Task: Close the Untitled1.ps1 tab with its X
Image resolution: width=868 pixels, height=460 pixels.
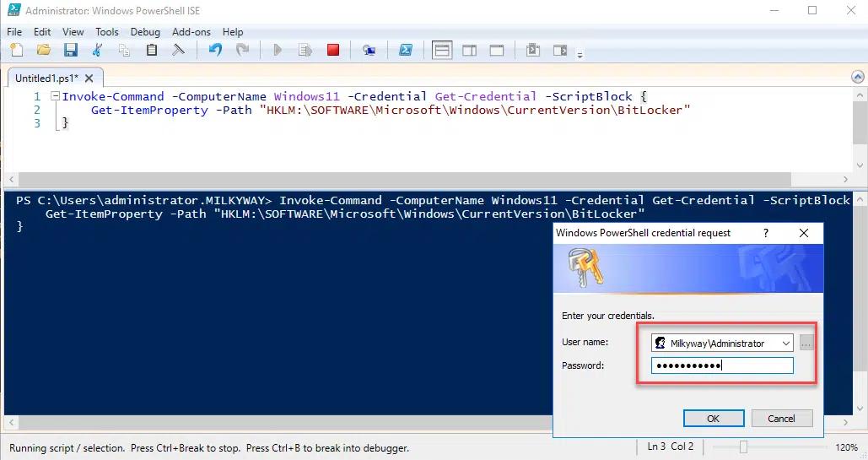Action: [89, 78]
